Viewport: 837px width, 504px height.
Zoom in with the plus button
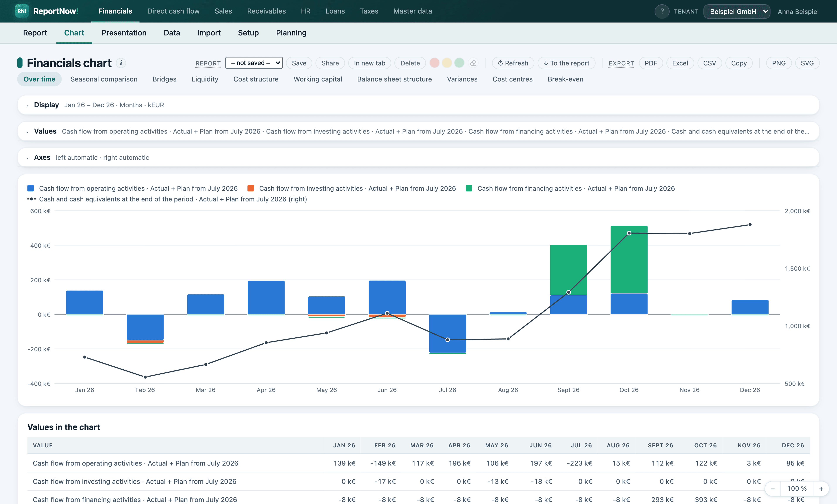click(821, 489)
